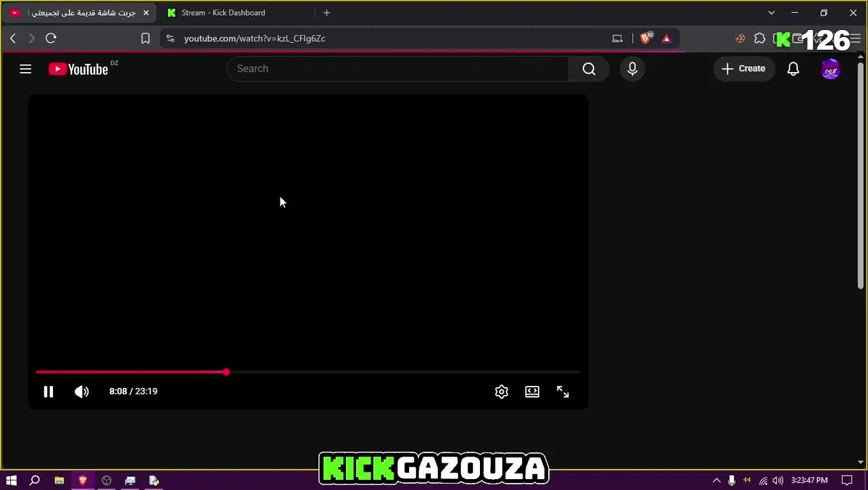
Task: Open Windows notification center
Action: click(847, 480)
